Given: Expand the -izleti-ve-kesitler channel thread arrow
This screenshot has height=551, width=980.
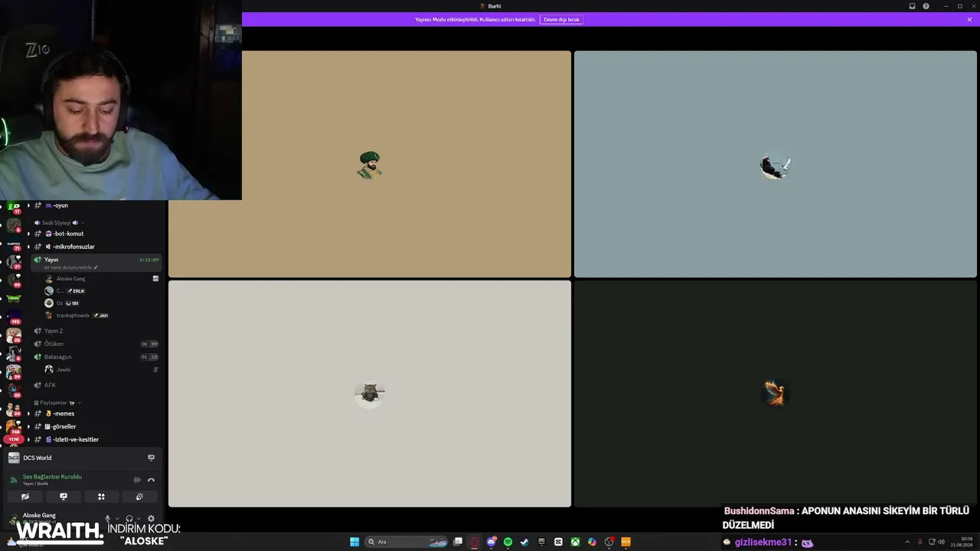Looking at the screenshot, I should click(28, 439).
